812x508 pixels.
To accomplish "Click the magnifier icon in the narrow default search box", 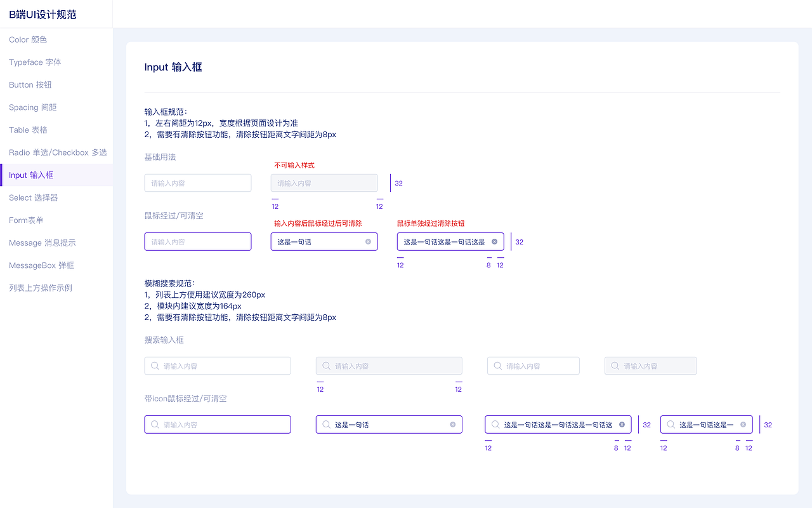I will (498, 366).
